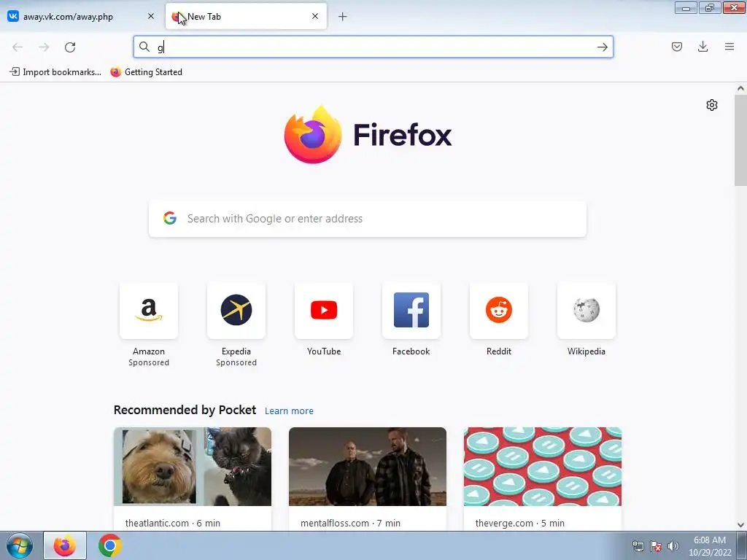This screenshot has height=560, width=747.
Task: Click the Google G icon in search box
Action: point(170,218)
